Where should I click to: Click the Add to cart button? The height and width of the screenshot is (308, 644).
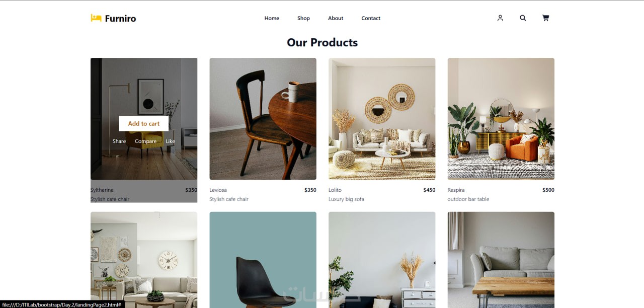click(x=144, y=123)
